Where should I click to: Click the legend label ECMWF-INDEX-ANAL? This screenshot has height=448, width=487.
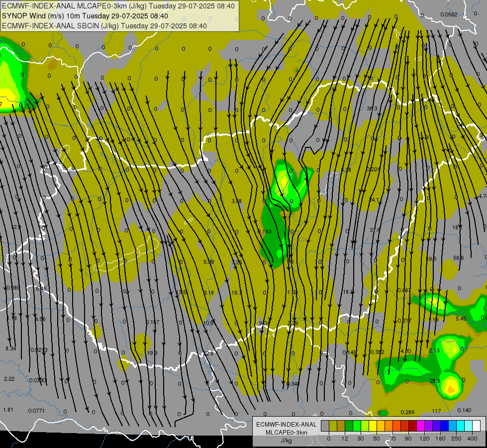pyautogui.click(x=287, y=425)
